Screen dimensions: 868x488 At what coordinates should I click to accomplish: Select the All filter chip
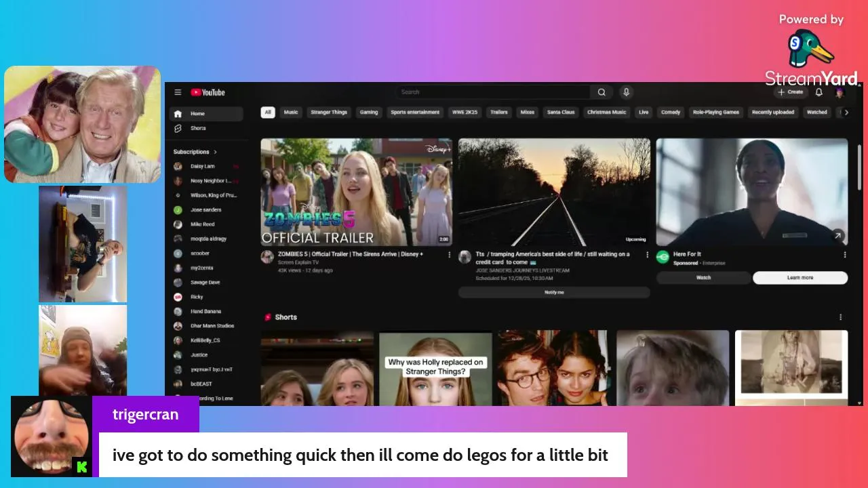pos(268,113)
